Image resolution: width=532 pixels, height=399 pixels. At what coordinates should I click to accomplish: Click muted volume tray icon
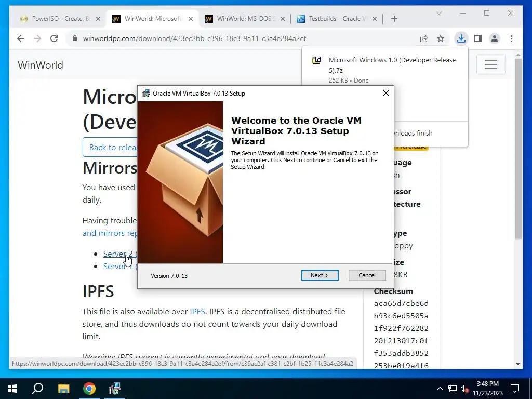(x=464, y=389)
